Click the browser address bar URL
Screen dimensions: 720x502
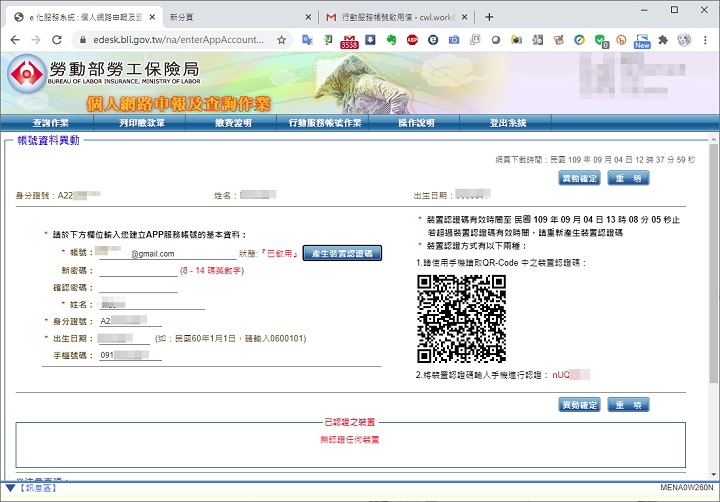(179, 40)
